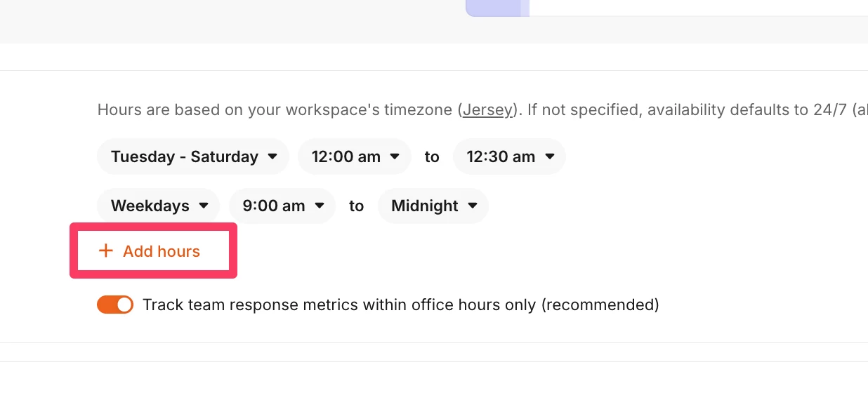Screen dimensions: 868x407
Task: Click the white card at the top right
Action: 699,8
